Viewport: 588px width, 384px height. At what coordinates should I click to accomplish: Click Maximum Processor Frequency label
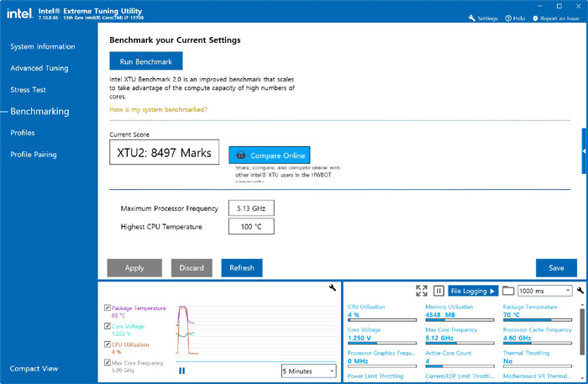(169, 208)
